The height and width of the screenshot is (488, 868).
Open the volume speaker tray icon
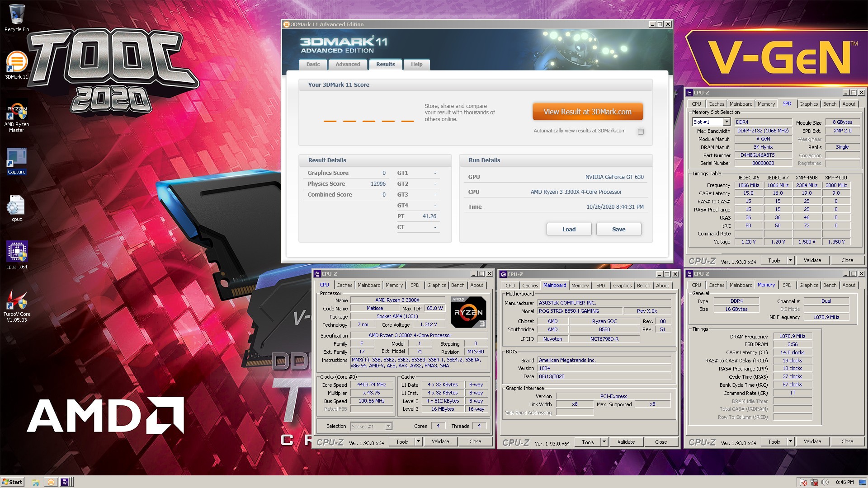tap(825, 482)
